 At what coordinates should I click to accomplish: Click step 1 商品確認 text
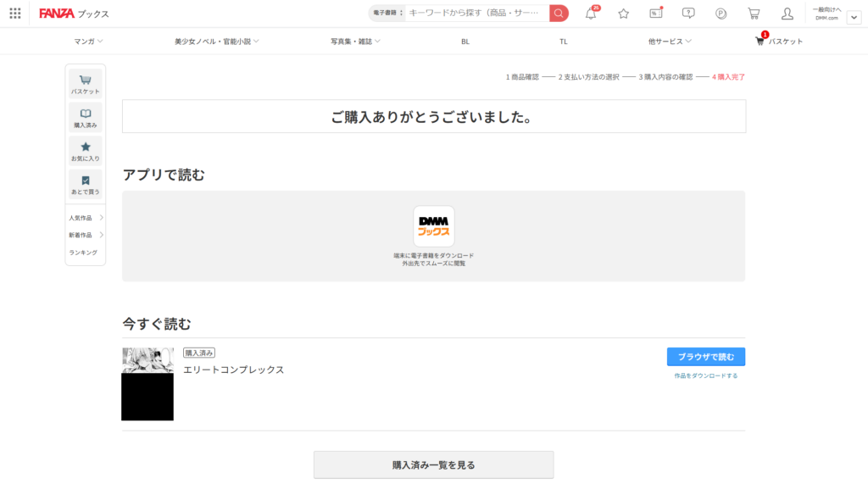pyautogui.click(x=522, y=77)
